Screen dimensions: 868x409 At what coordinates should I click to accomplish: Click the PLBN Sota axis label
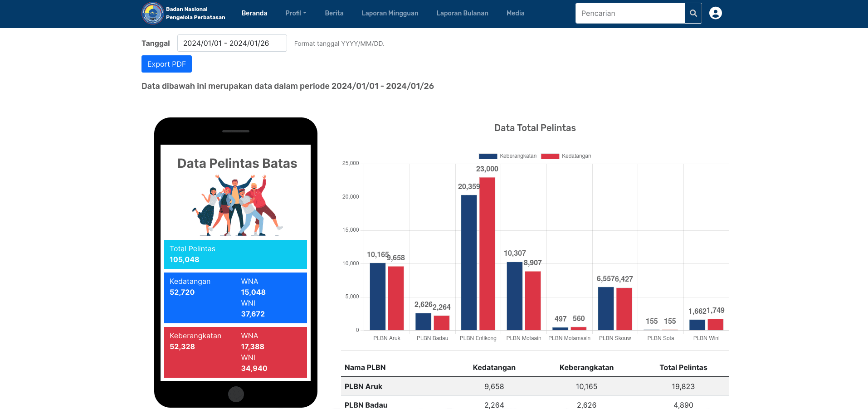click(661, 338)
